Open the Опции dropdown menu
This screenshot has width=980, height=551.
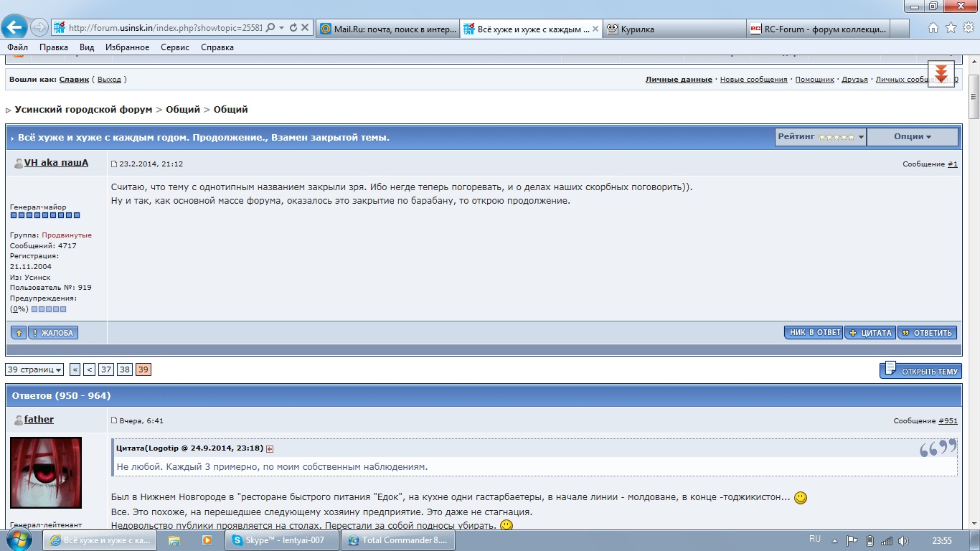tap(912, 137)
